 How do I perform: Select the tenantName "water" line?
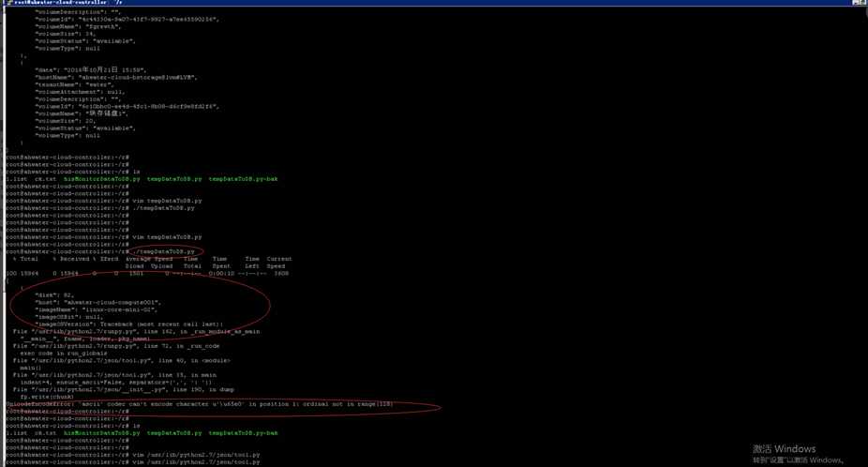pos(74,84)
